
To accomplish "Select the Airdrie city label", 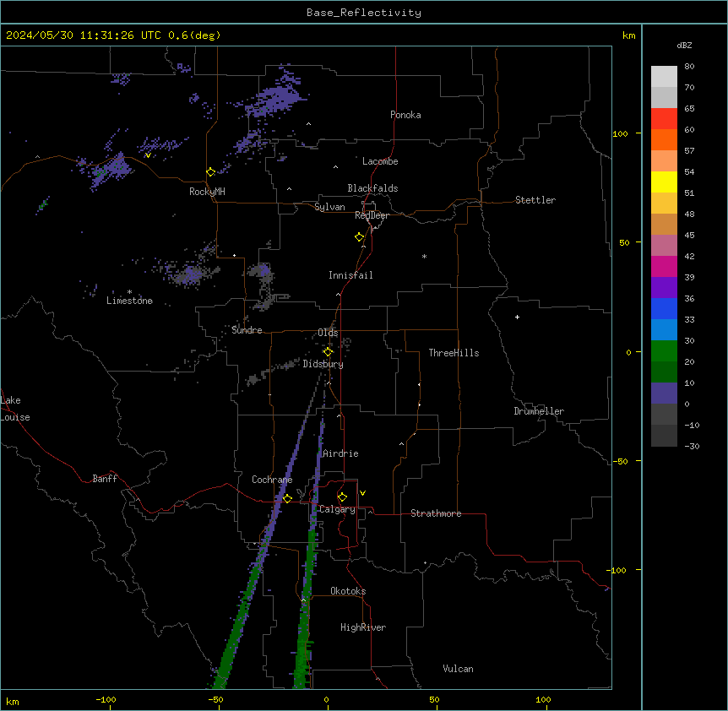I will pyautogui.click(x=340, y=453).
